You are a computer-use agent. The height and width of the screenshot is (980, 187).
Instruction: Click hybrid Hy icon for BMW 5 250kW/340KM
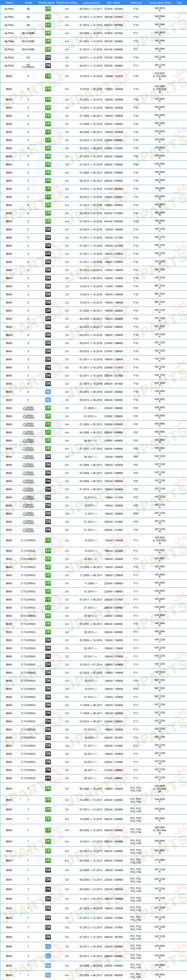coord(48,400)
